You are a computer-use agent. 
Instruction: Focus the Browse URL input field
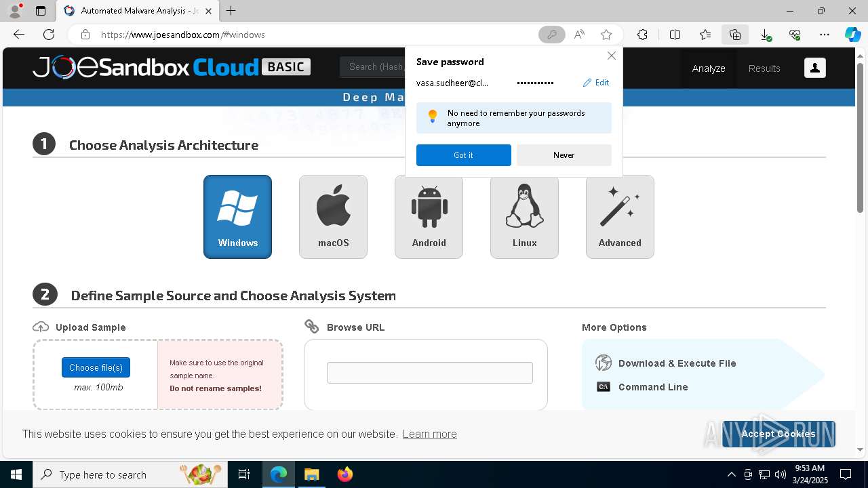(x=430, y=373)
